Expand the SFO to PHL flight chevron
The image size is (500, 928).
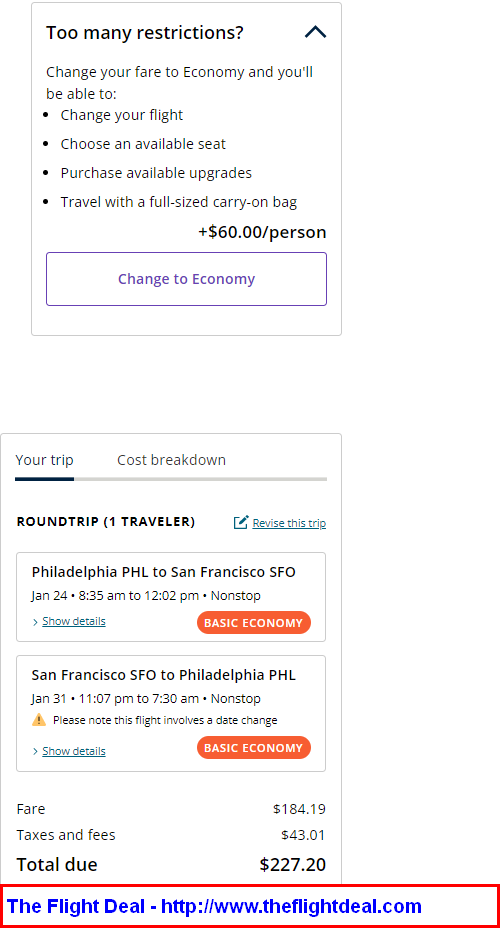[36, 751]
